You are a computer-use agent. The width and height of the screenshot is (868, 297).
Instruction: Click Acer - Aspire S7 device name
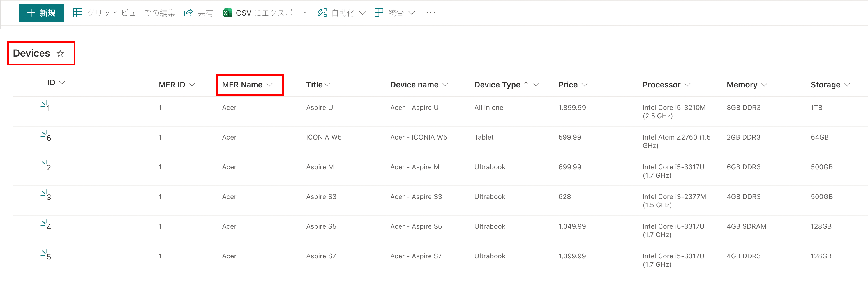pos(416,256)
